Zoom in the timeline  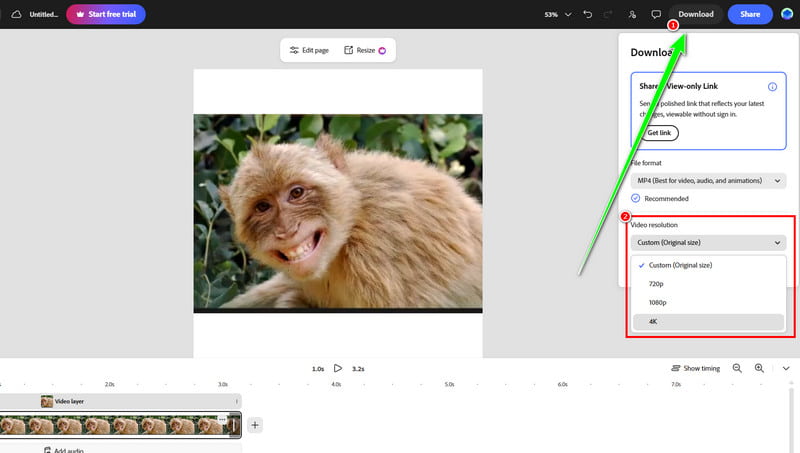click(759, 368)
